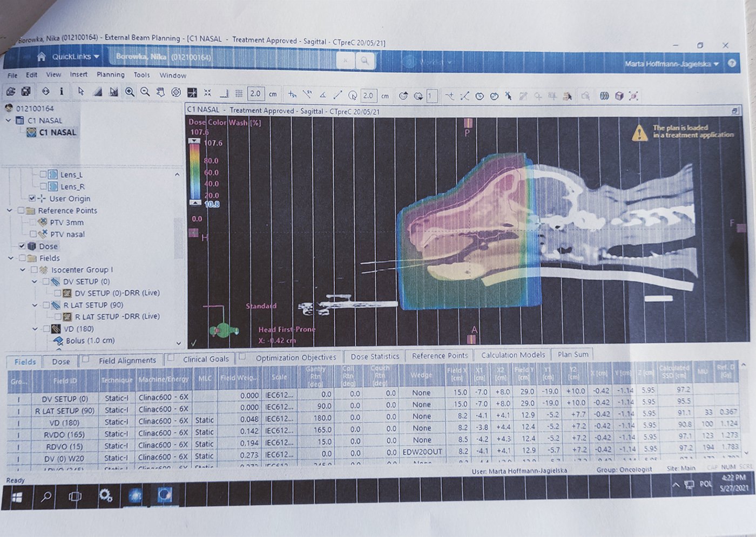Select the Bolus (1.0 cm) tree item
Image resolution: width=756 pixels, height=537 pixels.
[x=84, y=341]
